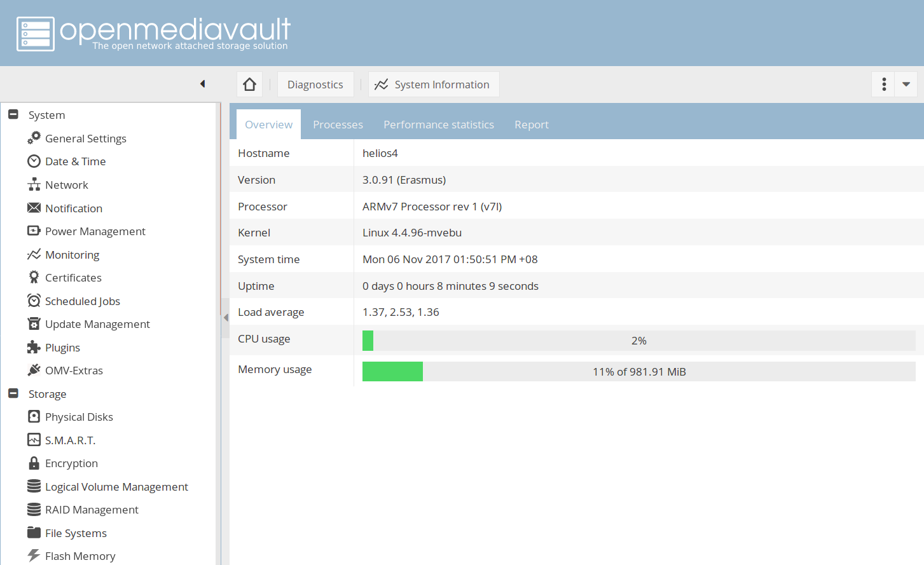Click the CPU usage progress bar
This screenshot has width=924, height=565.
coord(638,341)
